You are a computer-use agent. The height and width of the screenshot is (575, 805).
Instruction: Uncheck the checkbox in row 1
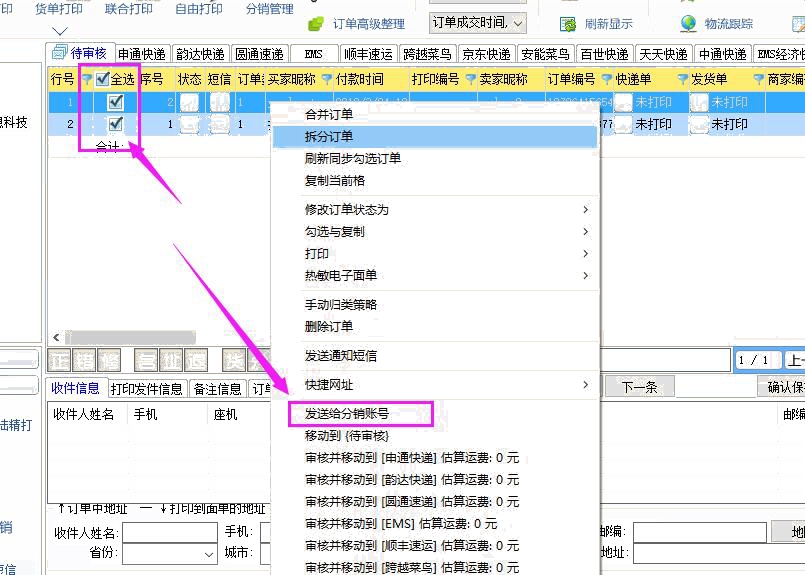tap(116, 102)
